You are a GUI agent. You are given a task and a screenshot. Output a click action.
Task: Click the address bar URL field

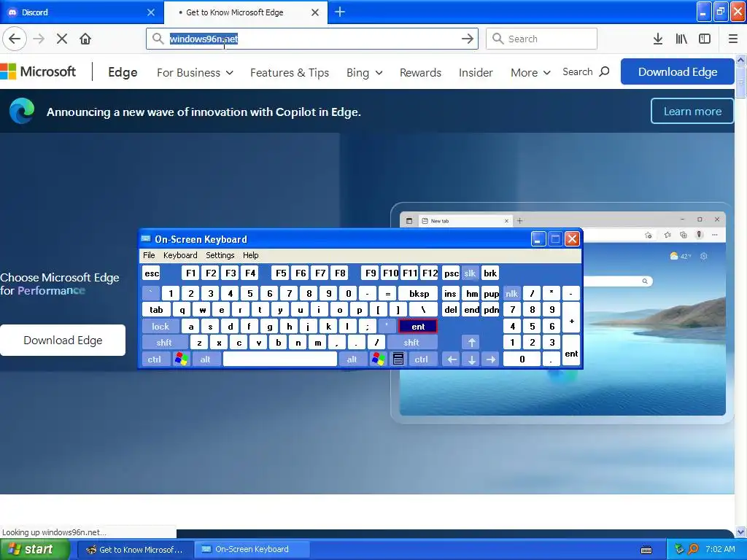312,39
